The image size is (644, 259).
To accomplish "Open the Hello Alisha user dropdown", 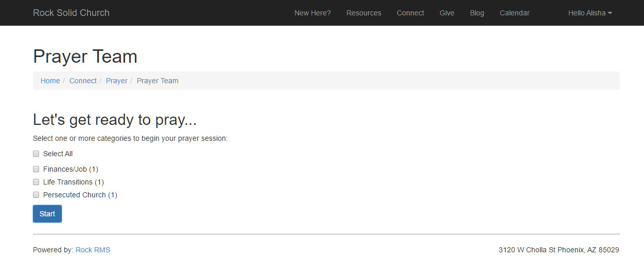I will point(590,13).
